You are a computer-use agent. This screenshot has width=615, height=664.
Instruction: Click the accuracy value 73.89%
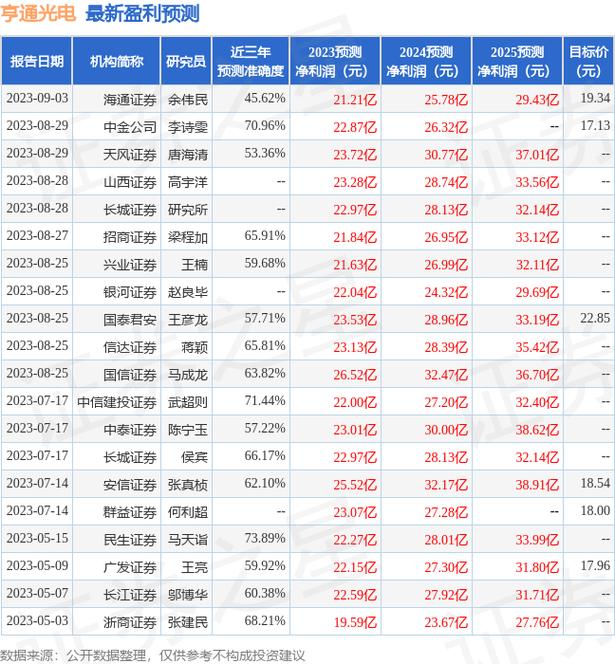(265, 539)
